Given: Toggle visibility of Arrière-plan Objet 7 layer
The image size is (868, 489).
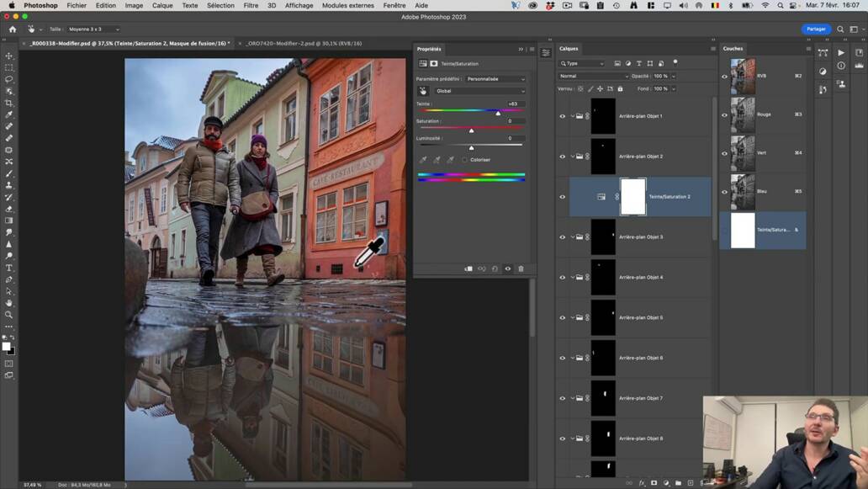Looking at the screenshot, I should click(563, 398).
